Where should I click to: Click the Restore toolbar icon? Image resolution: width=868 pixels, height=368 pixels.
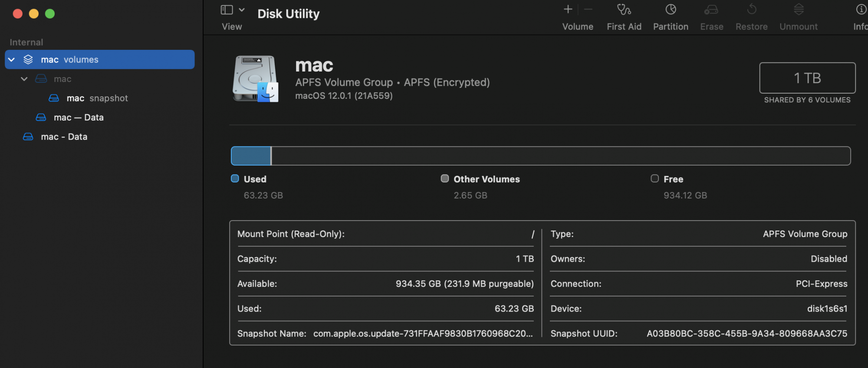(752, 9)
